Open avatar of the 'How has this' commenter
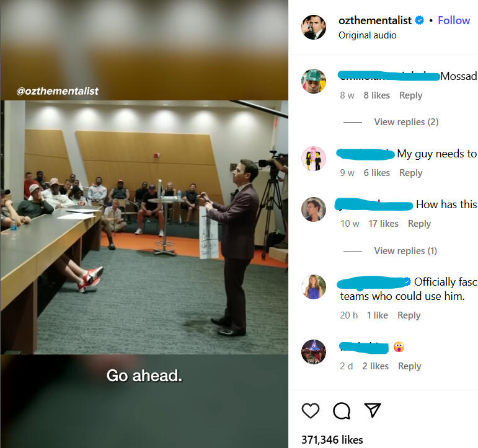The image size is (478, 448). coord(313,209)
